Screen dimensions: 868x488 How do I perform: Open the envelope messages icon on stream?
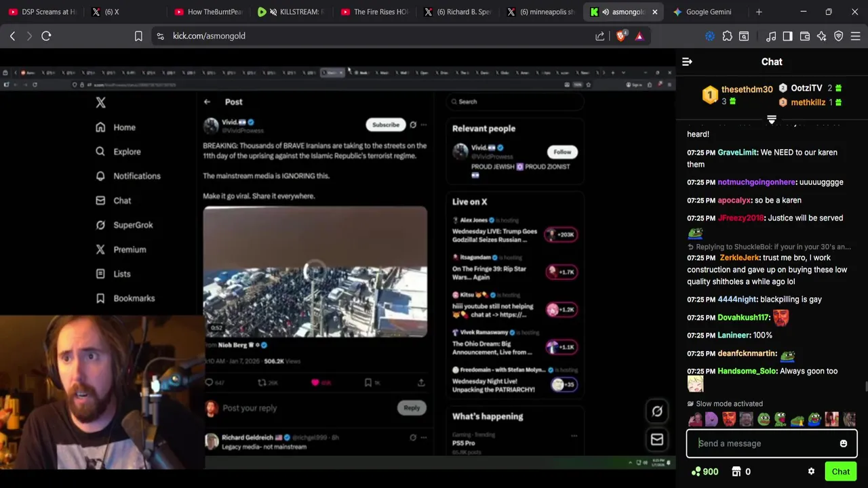click(x=657, y=440)
